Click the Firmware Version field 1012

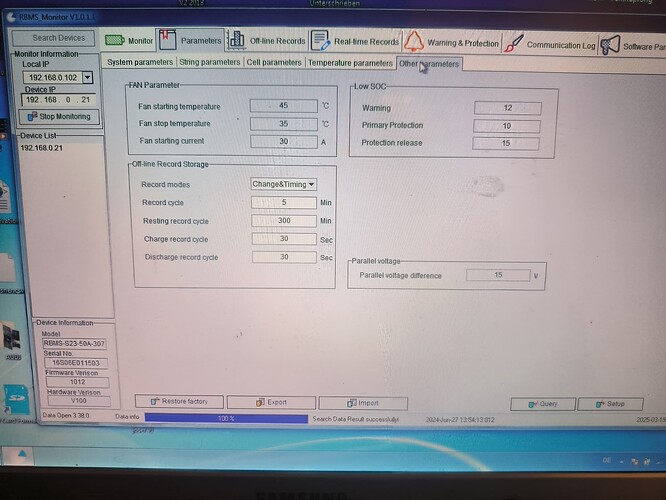(77, 382)
